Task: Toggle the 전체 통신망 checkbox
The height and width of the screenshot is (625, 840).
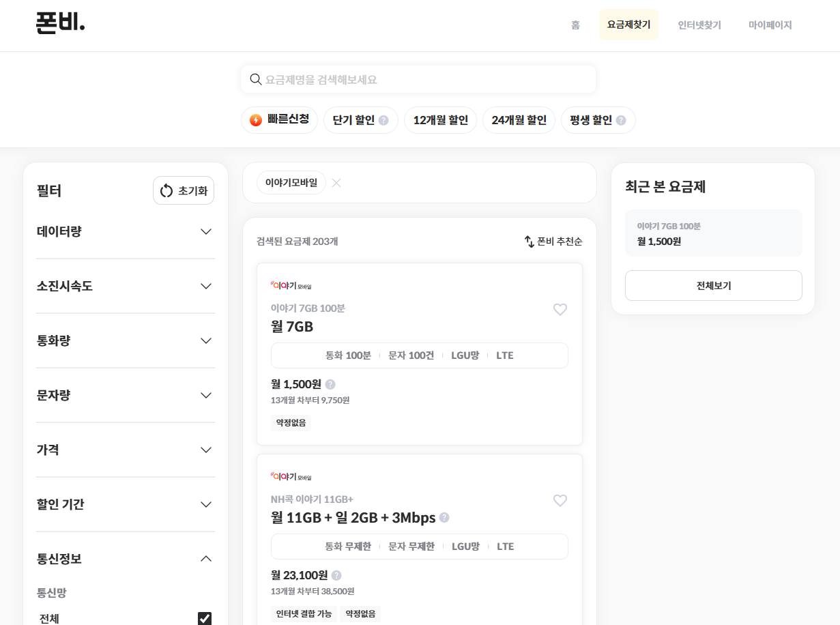Action: [x=205, y=619]
